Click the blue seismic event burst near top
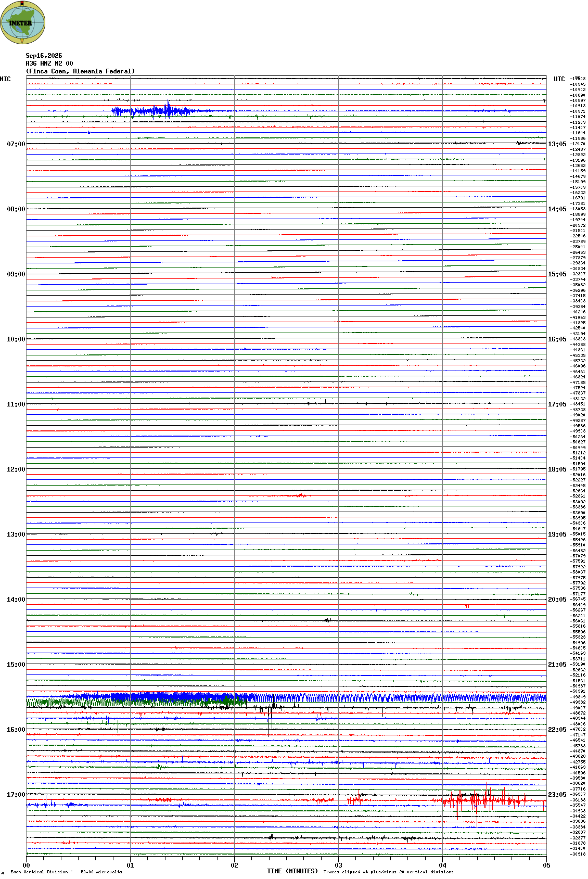The height and width of the screenshot is (879, 588). pyautogui.click(x=156, y=111)
